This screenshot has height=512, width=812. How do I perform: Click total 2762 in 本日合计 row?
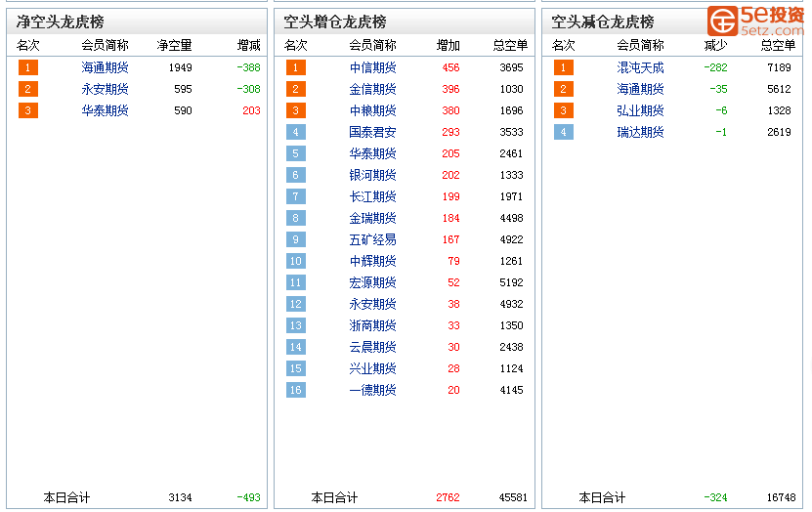point(448,497)
